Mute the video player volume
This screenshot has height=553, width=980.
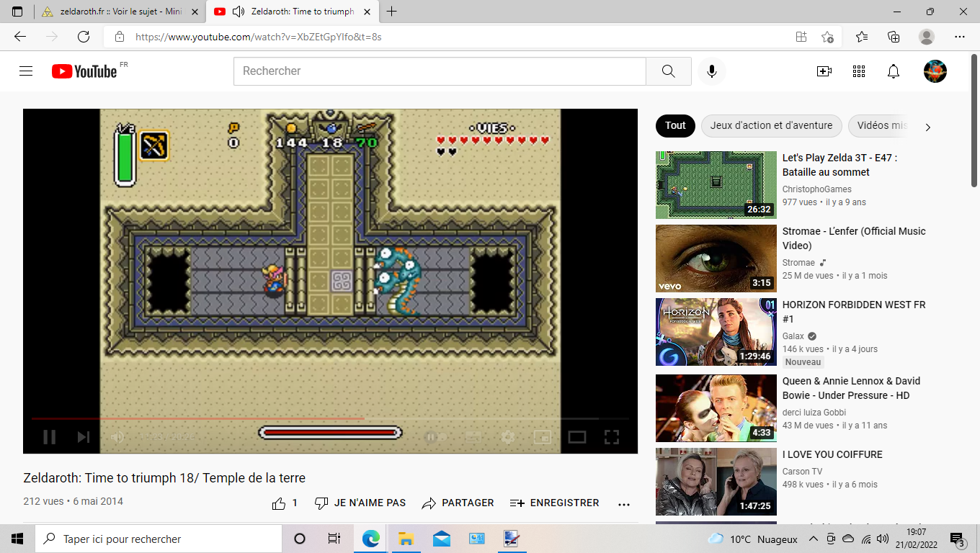[x=117, y=436]
